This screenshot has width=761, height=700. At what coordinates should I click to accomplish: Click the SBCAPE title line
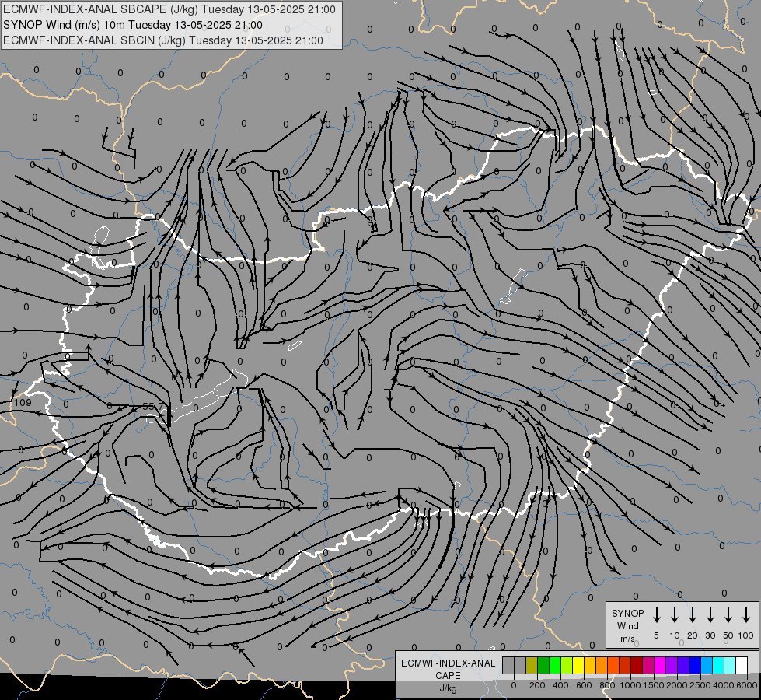[169, 9]
